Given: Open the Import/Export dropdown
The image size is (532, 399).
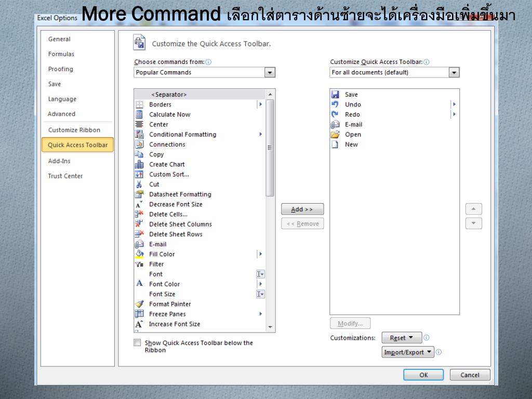Looking at the screenshot, I should coord(408,352).
